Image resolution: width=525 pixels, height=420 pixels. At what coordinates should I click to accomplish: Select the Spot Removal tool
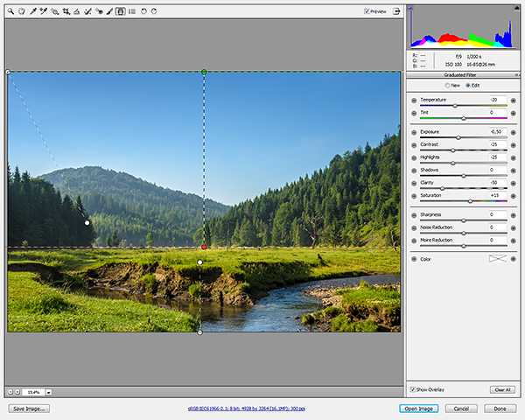(87, 11)
